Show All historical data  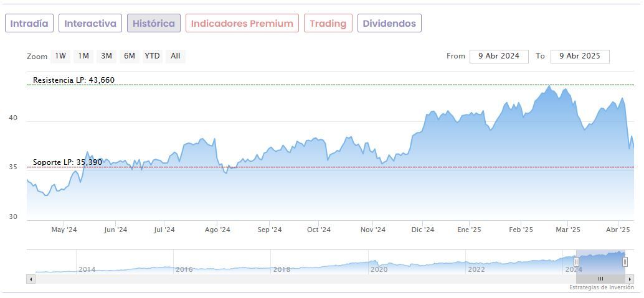coord(176,56)
